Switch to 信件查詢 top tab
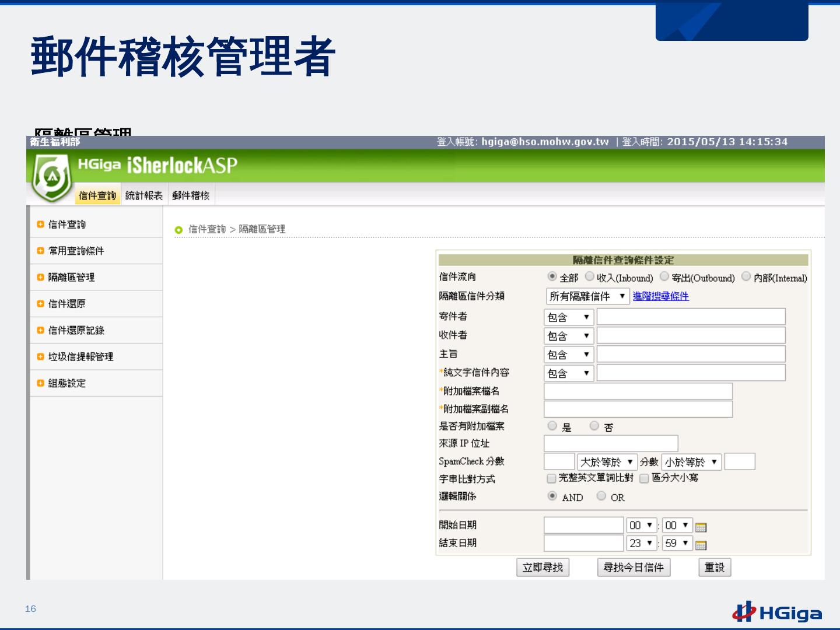 (97, 195)
